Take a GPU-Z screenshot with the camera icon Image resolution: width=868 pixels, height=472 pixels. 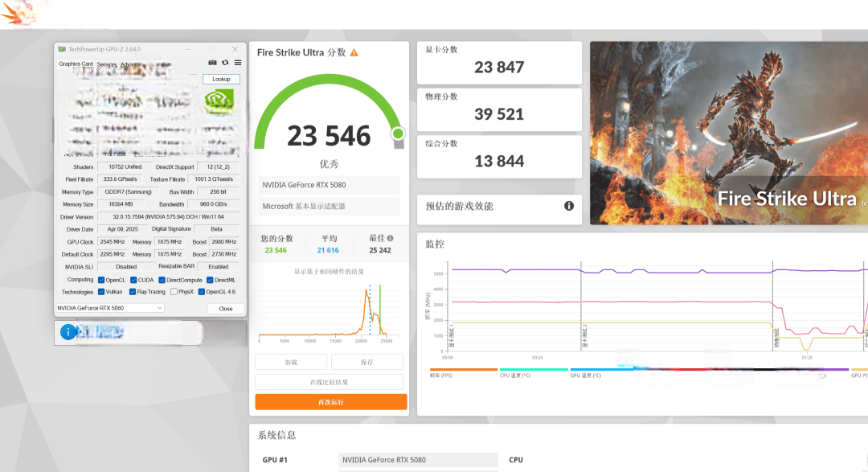212,63
